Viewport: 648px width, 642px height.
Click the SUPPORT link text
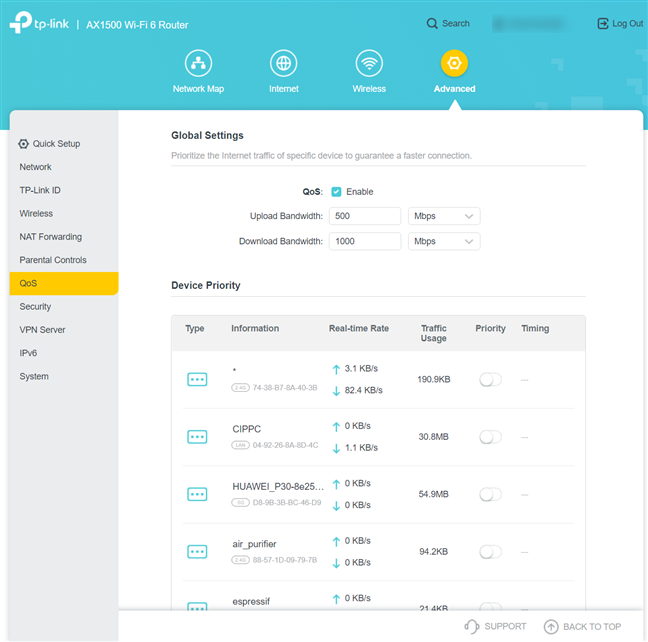click(505, 627)
